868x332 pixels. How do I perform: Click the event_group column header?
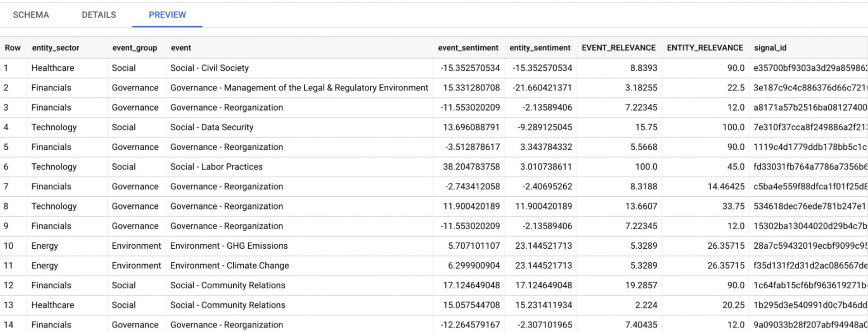(134, 48)
